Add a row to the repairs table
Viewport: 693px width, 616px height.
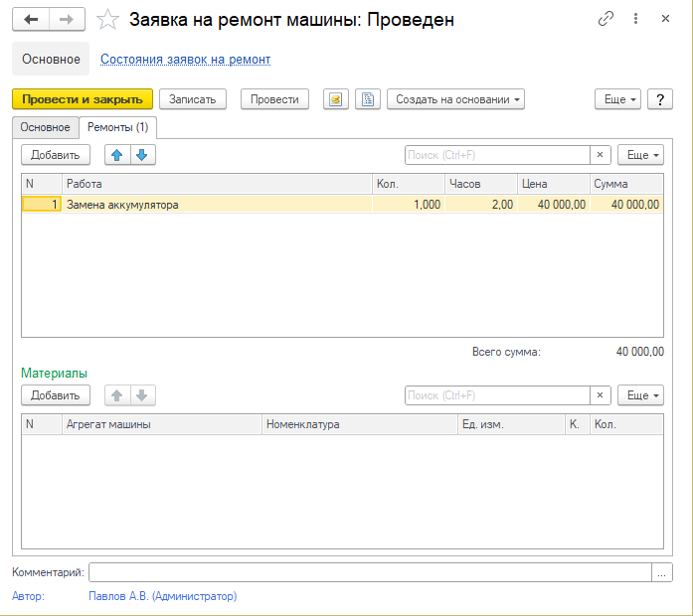point(56,155)
